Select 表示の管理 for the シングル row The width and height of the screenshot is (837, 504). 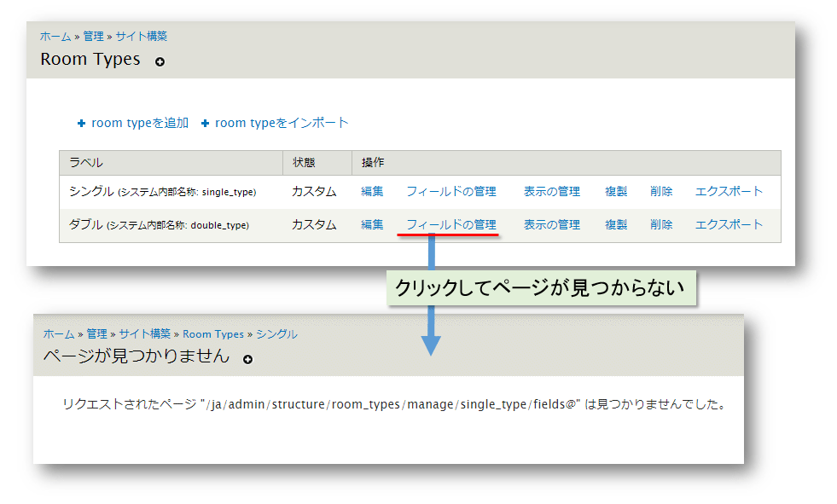point(551,191)
